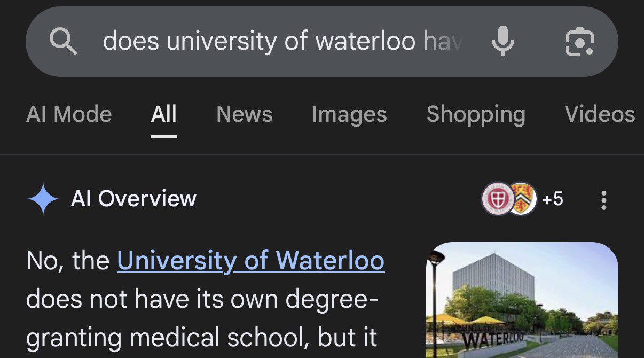Switch to the Shopping tab

tap(476, 114)
